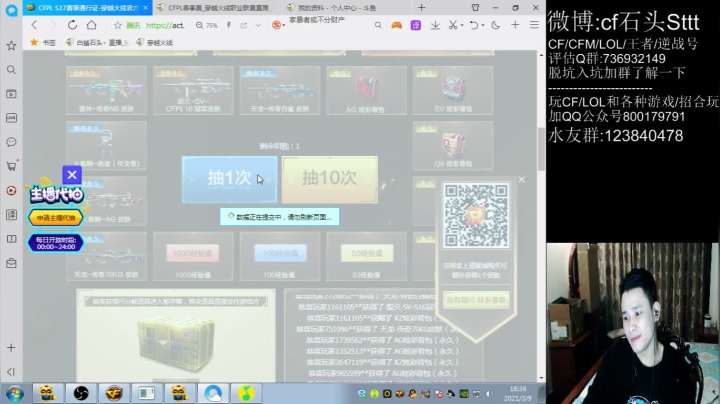Viewport: 720px width, 404px height.
Task: Open the search engine selector dropdown
Action: click(278, 25)
